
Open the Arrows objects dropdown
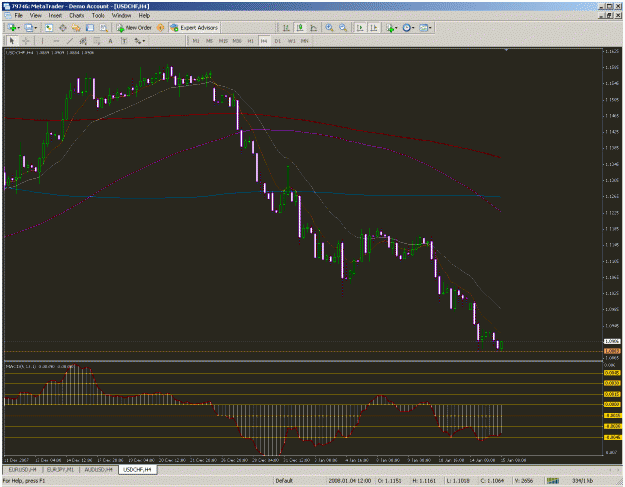(140, 41)
